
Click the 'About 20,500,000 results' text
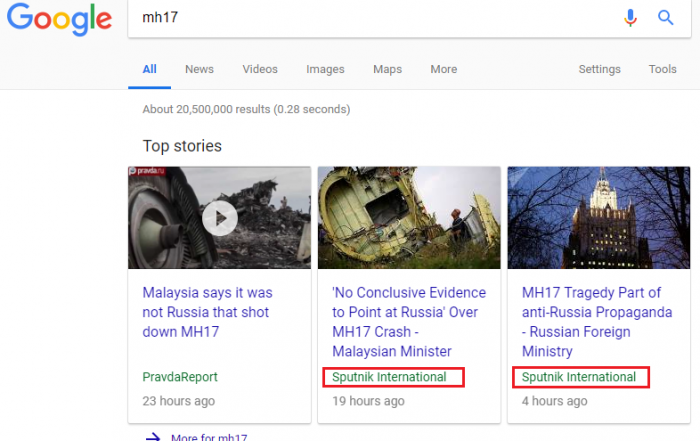[246, 109]
